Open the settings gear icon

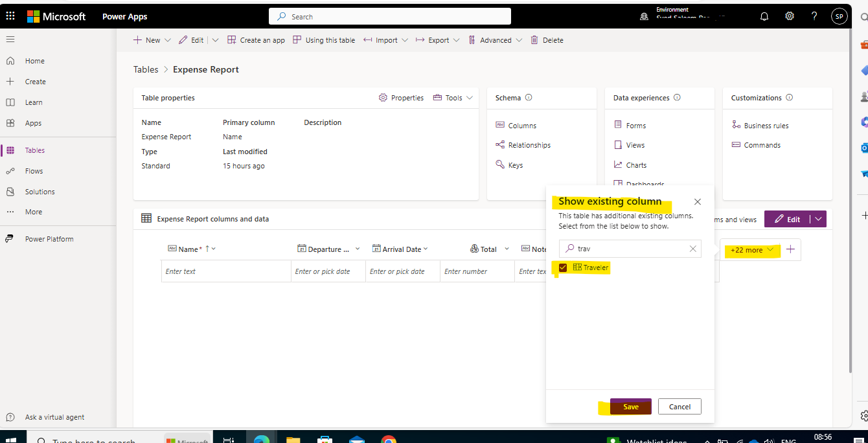790,16
